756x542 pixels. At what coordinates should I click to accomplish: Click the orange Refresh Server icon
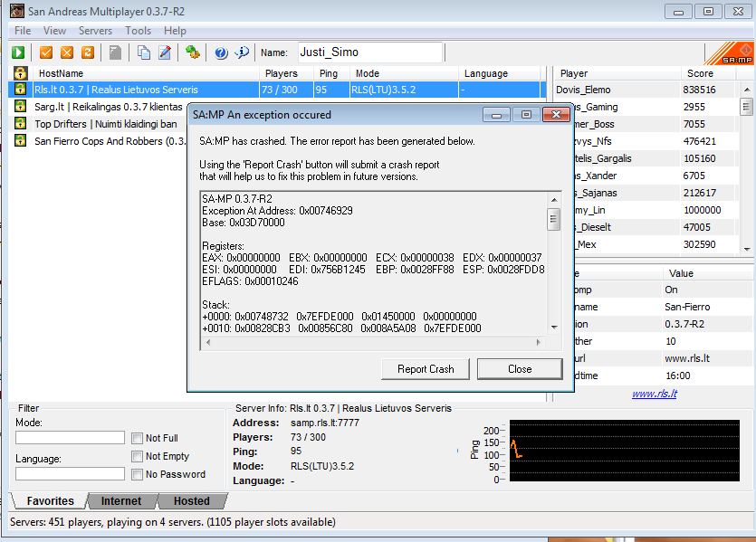coord(88,52)
